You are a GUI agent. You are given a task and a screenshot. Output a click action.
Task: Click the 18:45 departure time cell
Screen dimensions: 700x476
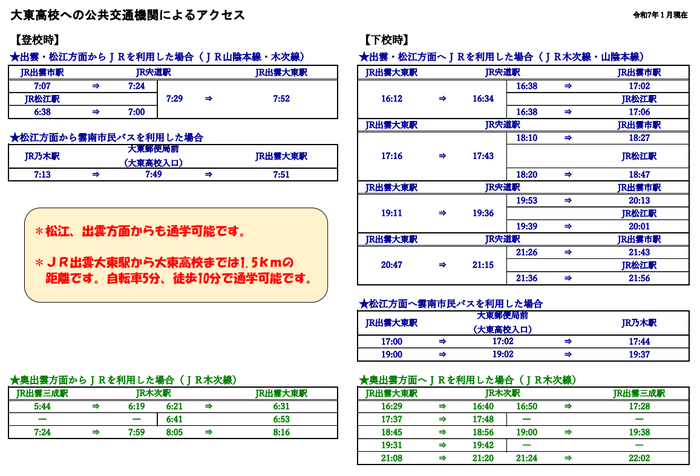pos(392,432)
